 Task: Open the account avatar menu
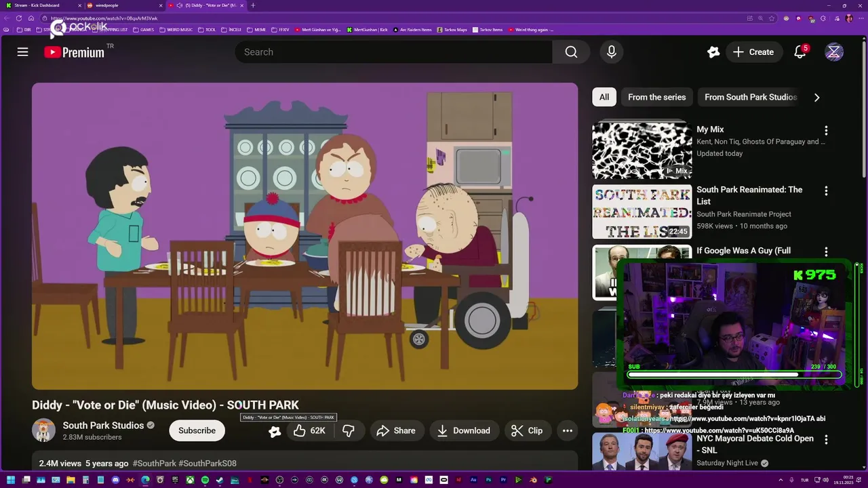[x=834, y=52]
